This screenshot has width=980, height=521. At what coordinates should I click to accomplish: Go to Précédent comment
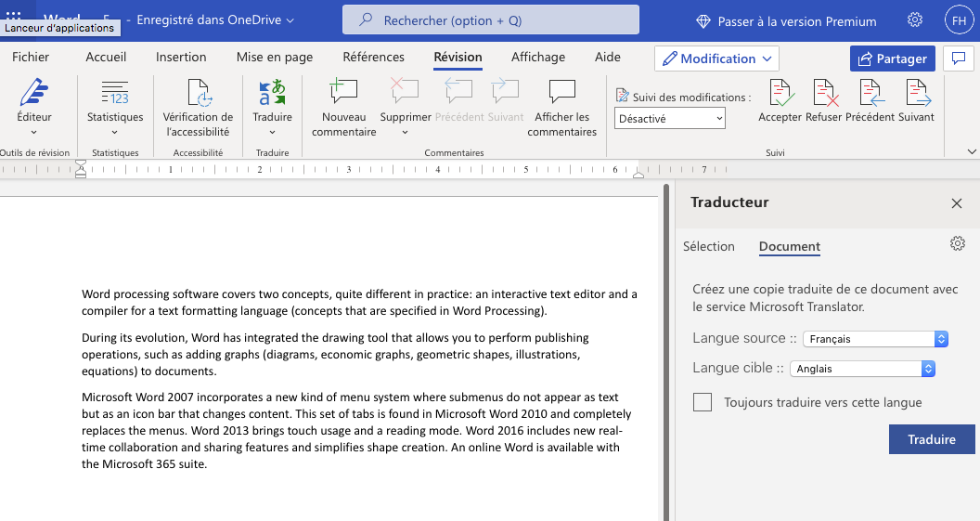click(459, 100)
